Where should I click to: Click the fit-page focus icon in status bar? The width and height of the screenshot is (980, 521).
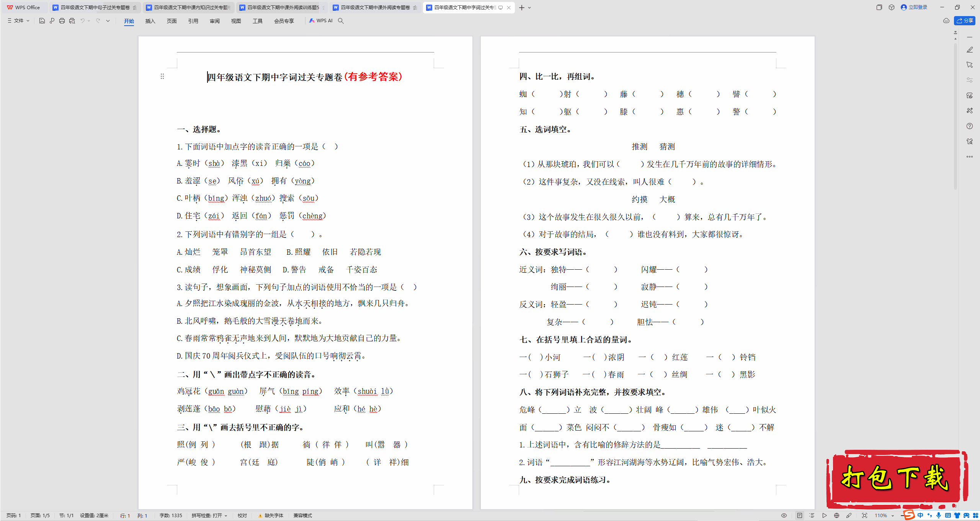864,516
